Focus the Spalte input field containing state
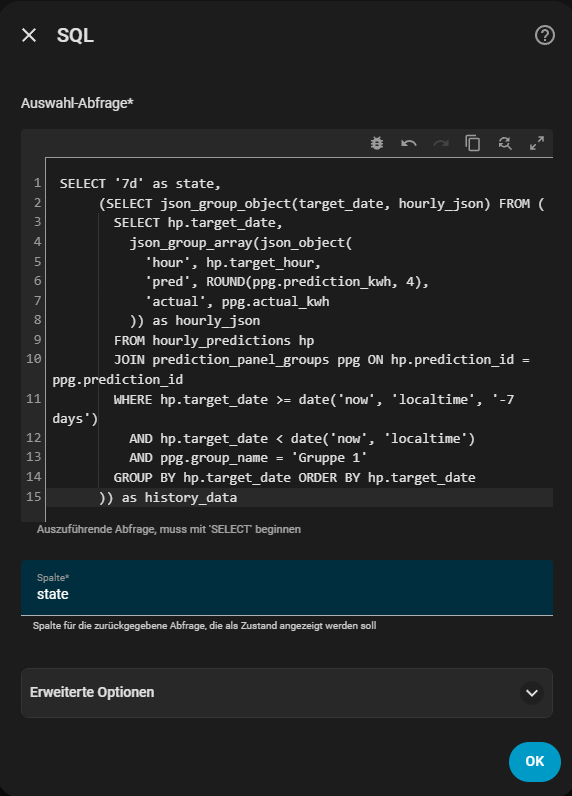The width and height of the screenshot is (572, 796). [x=287, y=588]
